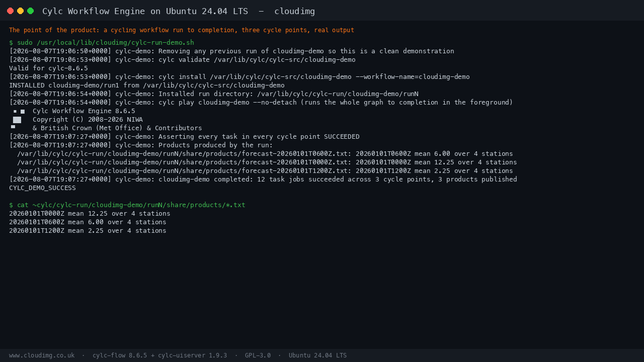This screenshot has width=644, height=362.
Task: Click the 'Removing any previous run' log line
Action: pyautogui.click(x=231, y=51)
